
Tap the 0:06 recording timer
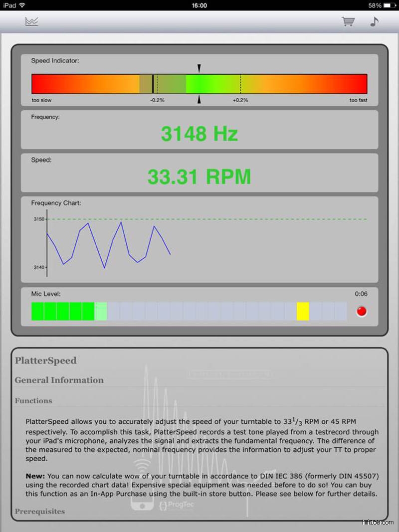(x=361, y=294)
